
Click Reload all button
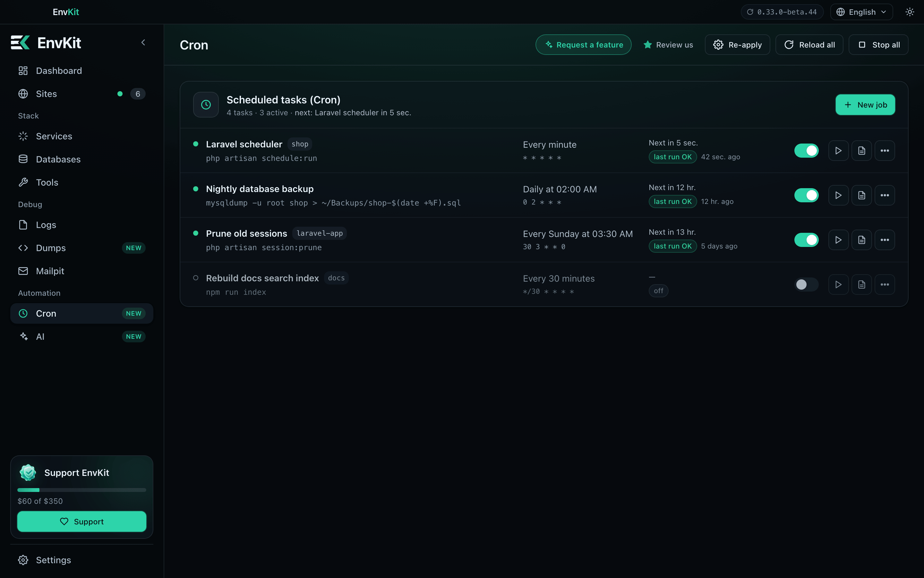(x=809, y=45)
